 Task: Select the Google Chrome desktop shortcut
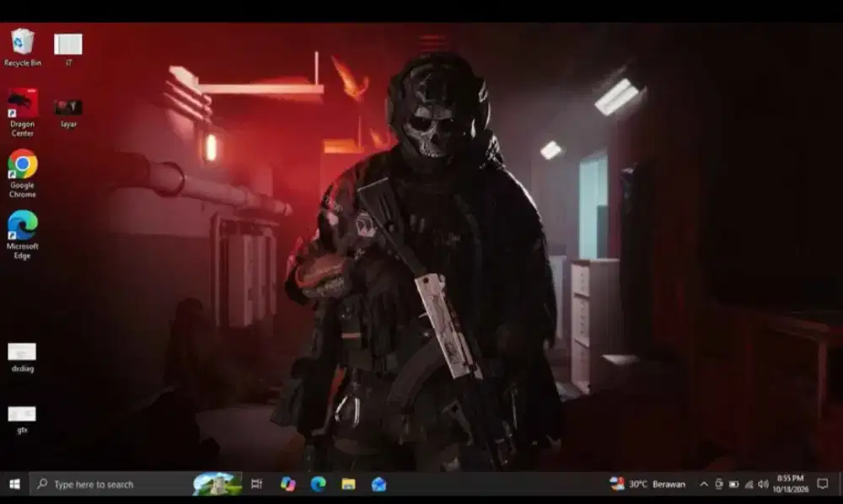[x=22, y=174]
